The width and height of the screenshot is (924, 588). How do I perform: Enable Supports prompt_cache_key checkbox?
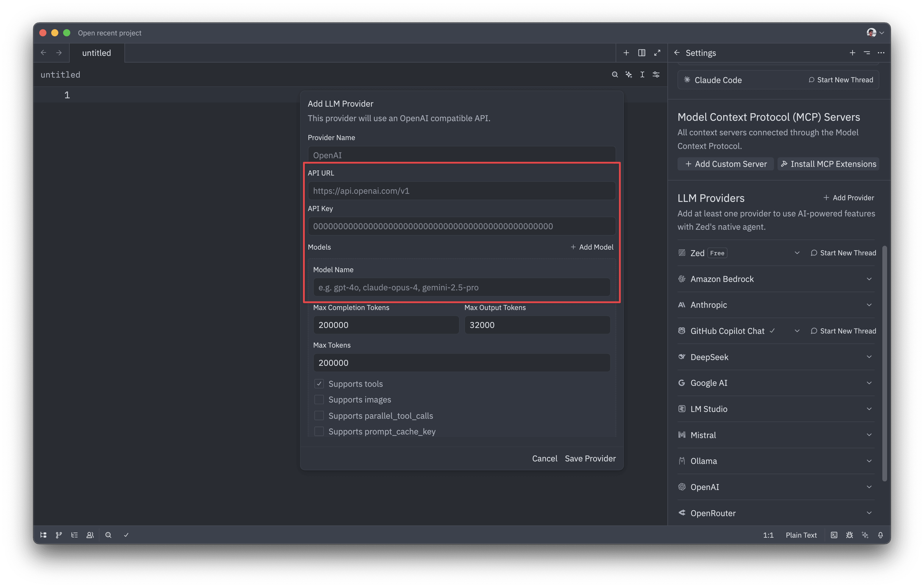point(319,431)
